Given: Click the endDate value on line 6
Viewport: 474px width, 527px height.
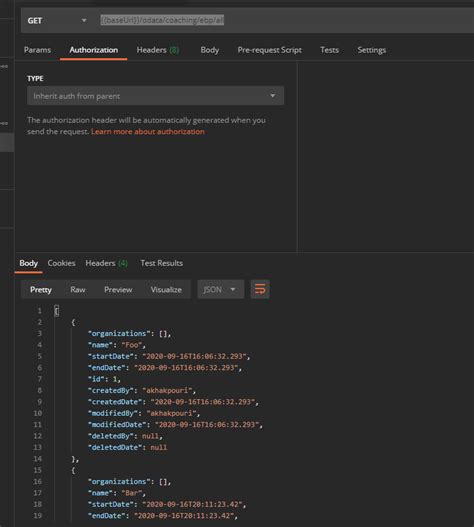Looking at the screenshot, I should click(x=186, y=368).
